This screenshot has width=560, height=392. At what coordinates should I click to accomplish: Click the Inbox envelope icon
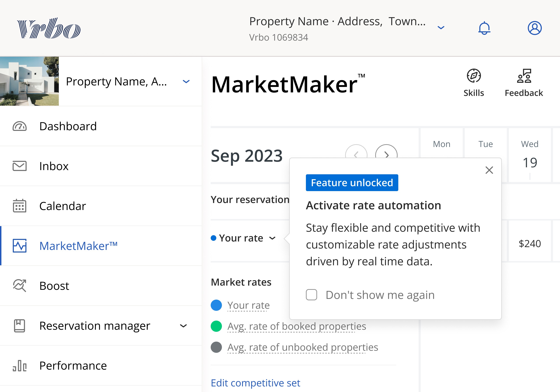pos(19,166)
